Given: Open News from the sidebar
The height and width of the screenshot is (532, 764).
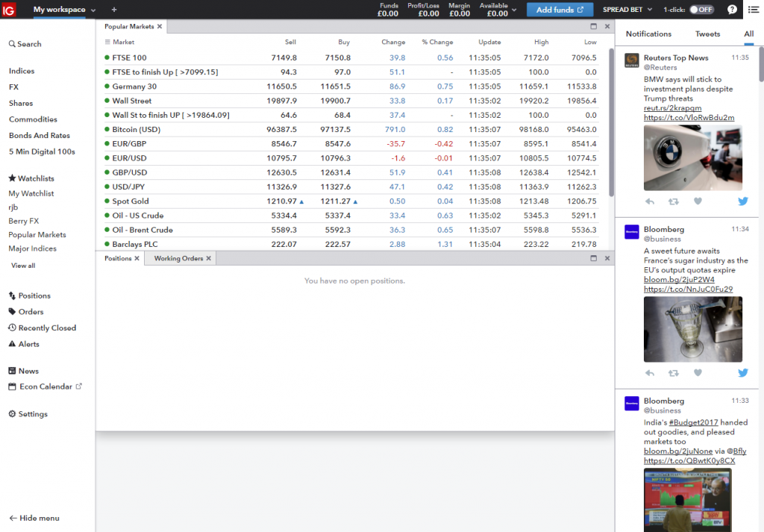Looking at the screenshot, I should point(23,371).
